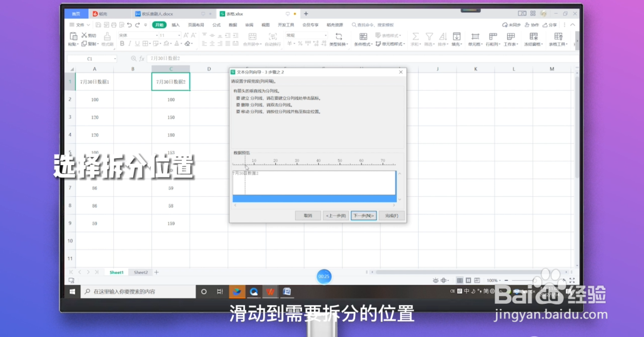
Task: Click Finish (完成) in the wizard
Action: point(391,216)
